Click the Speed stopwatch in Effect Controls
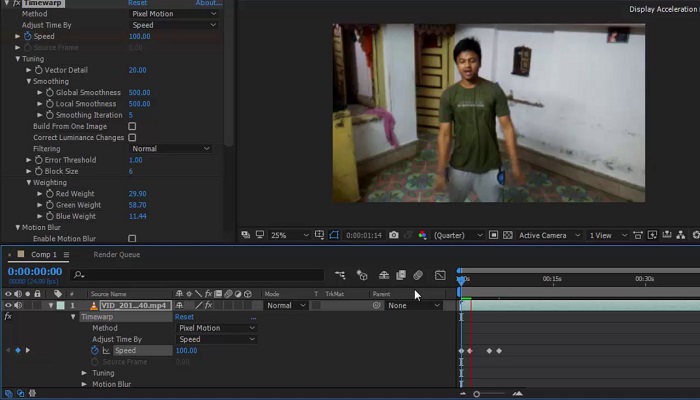Image resolution: width=700 pixels, height=400 pixels. [x=29, y=36]
